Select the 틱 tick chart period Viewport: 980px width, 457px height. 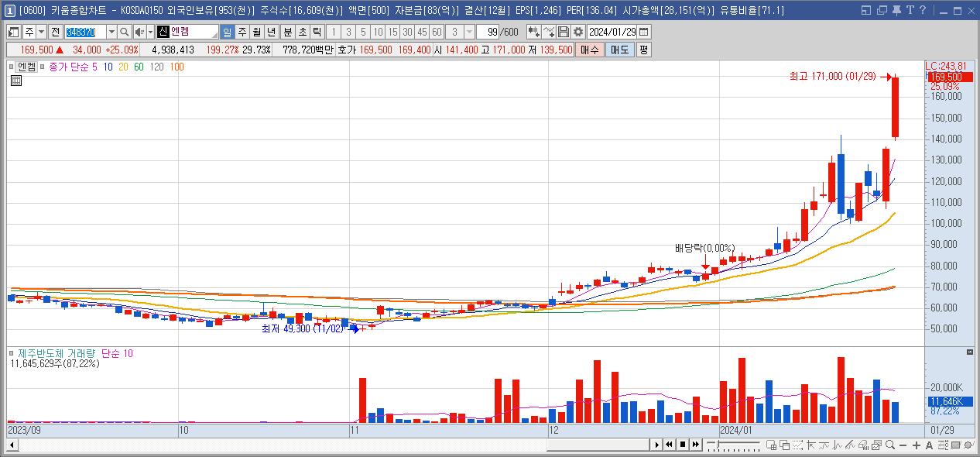(x=316, y=32)
